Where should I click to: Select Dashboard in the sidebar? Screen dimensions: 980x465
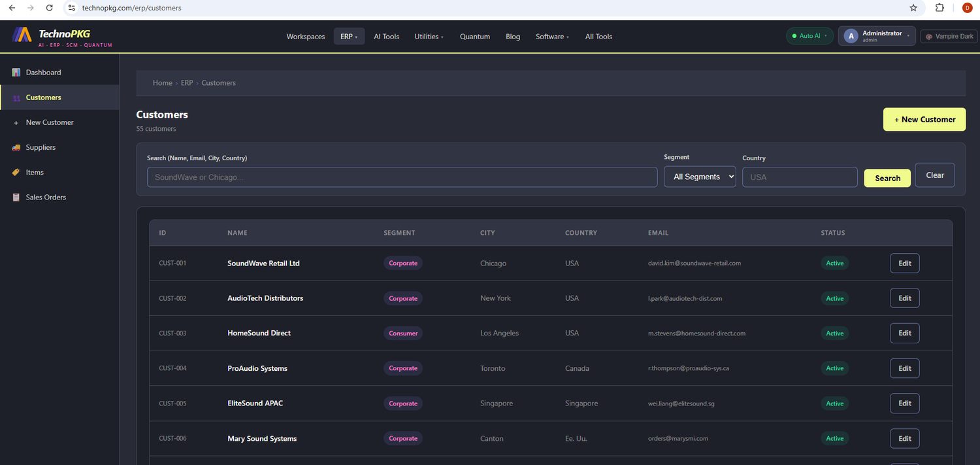tap(59, 73)
